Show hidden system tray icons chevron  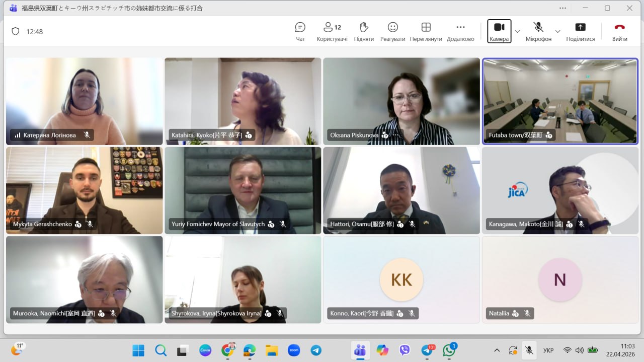(497, 350)
